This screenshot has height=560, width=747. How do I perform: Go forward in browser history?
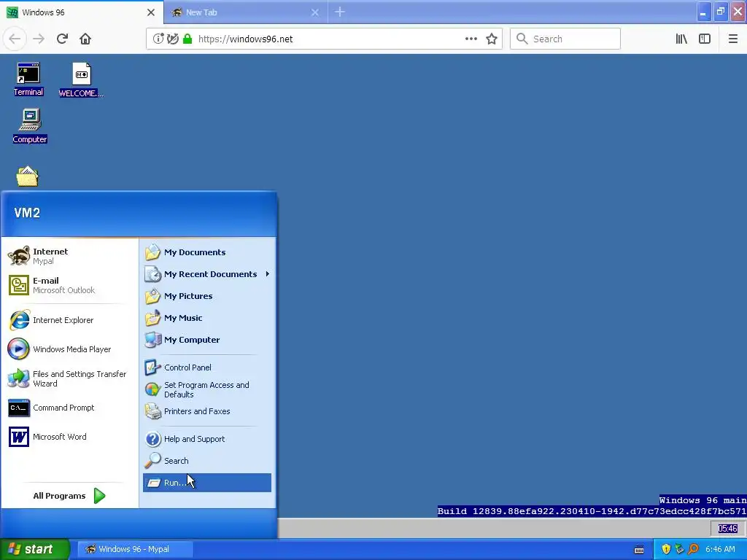click(x=39, y=39)
